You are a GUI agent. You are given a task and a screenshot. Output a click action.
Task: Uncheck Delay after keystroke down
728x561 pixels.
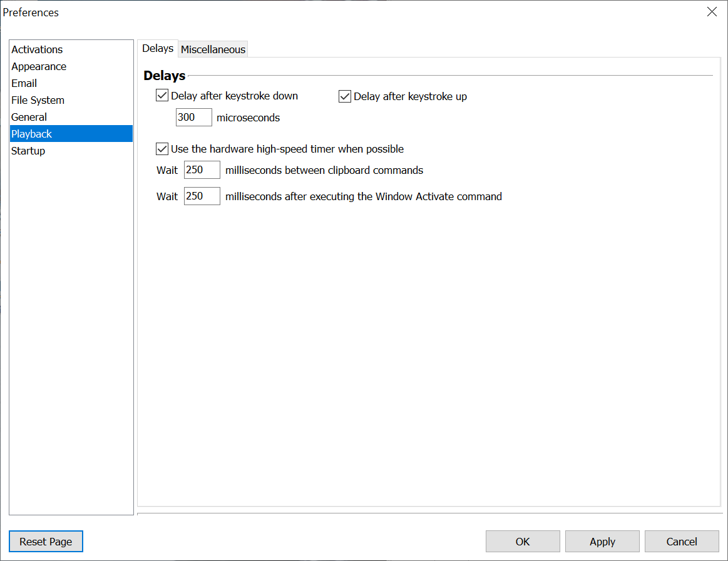[x=162, y=96]
